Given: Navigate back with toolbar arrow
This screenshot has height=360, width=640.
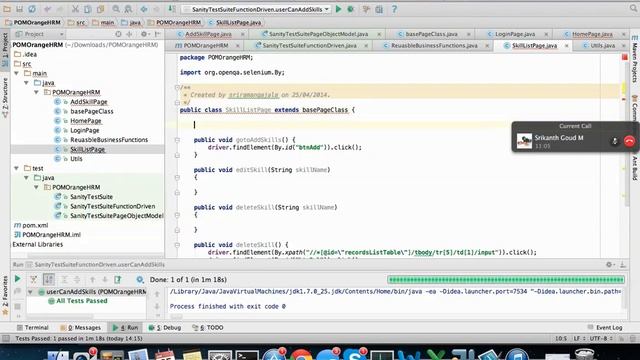Looking at the screenshot, I should click(x=144, y=9).
